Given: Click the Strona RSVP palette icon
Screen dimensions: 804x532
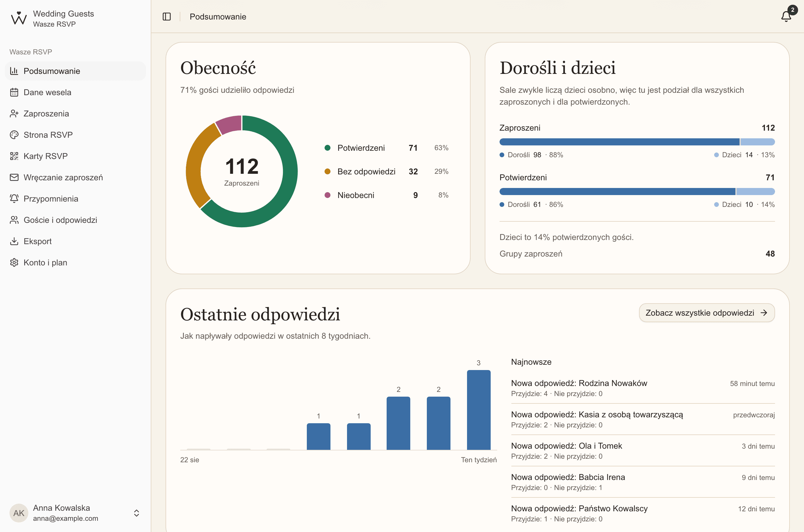Looking at the screenshot, I should (14, 135).
